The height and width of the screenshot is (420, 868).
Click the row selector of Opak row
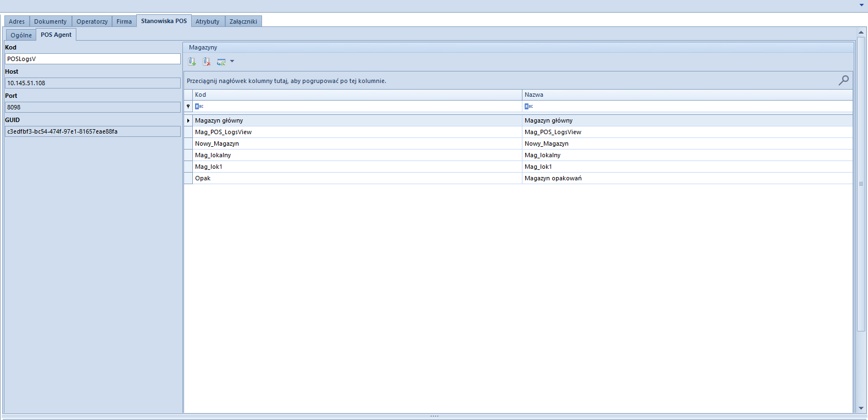tap(188, 178)
